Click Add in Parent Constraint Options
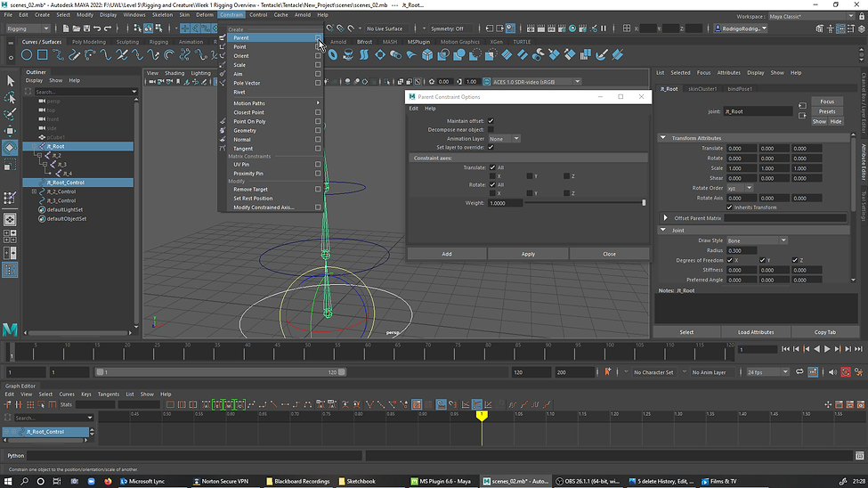The height and width of the screenshot is (488, 868). point(447,255)
